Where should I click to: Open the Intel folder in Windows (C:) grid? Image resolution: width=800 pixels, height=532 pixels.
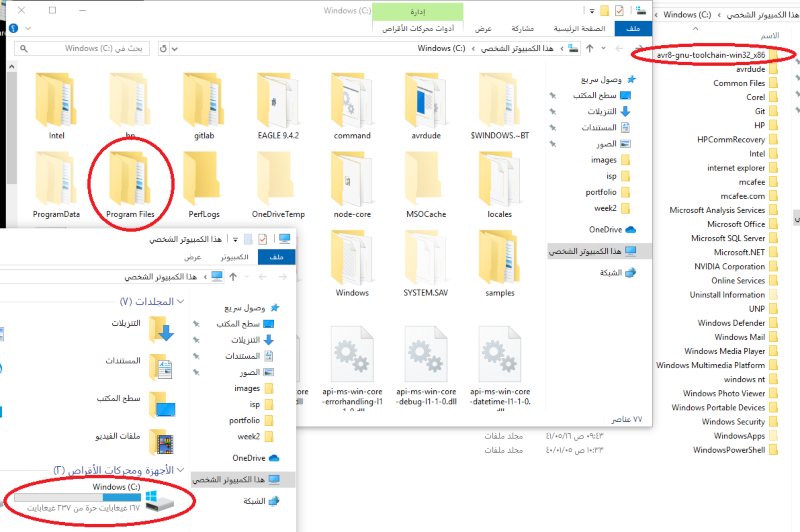pos(56,107)
